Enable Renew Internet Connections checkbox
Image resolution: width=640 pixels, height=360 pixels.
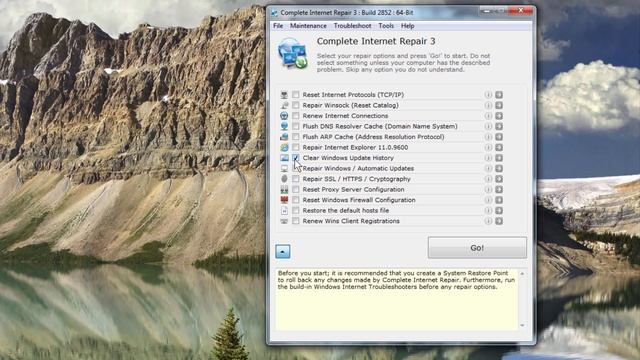click(296, 116)
